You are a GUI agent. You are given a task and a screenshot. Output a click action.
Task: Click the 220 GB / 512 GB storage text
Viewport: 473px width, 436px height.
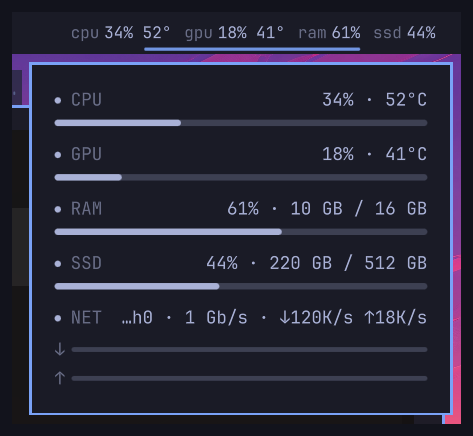(x=348, y=263)
